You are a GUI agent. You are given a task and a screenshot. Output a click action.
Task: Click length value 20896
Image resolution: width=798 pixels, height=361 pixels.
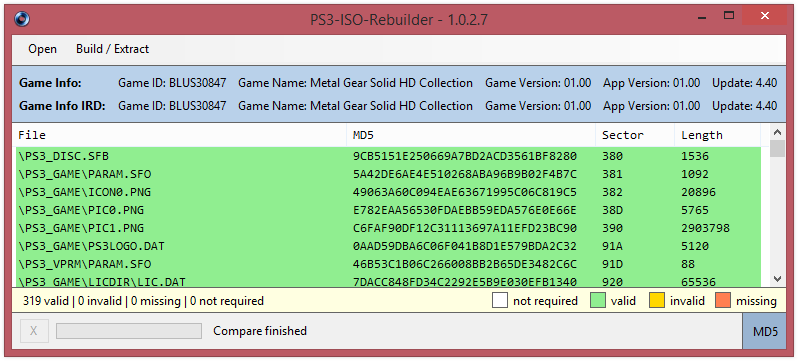click(698, 192)
